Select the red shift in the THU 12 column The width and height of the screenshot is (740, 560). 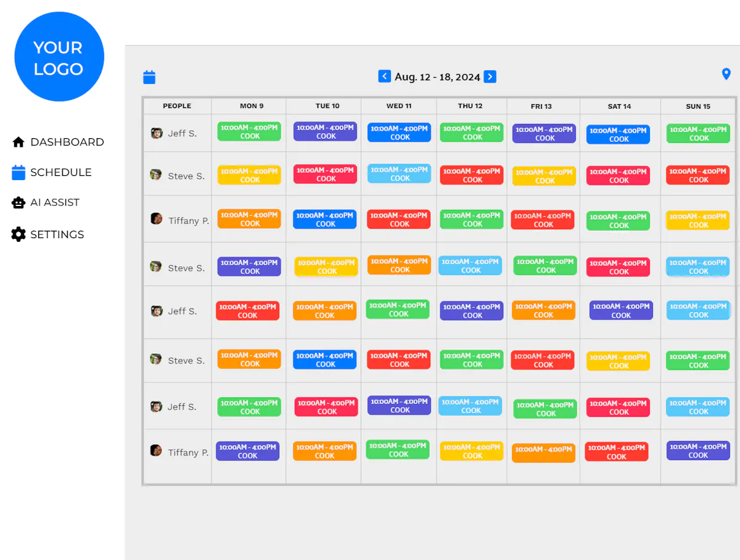coord(472,175)
